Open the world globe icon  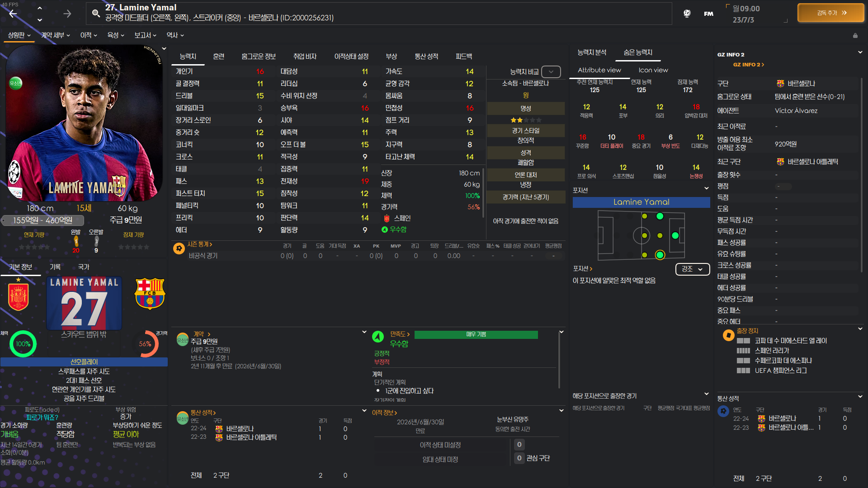pyautogui.click(x=687, y=14)
